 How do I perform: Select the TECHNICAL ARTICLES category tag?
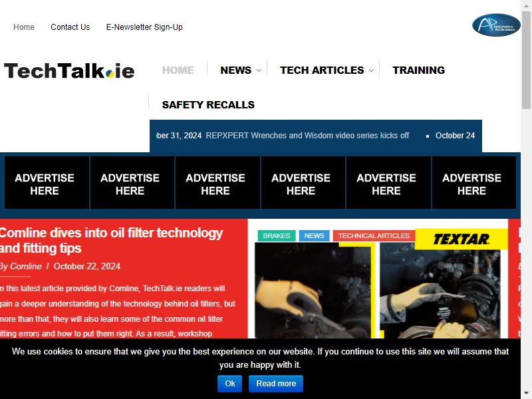point(374,235)
